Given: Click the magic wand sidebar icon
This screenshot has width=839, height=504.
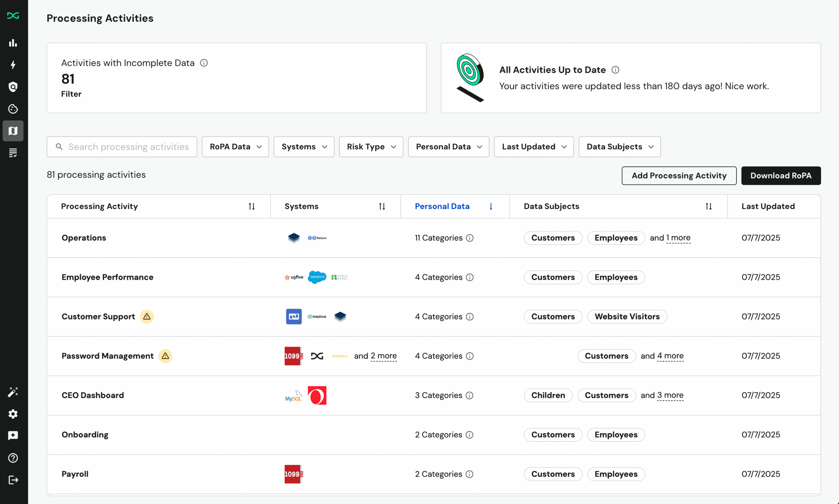Looking at the screenshot, I should point(13,392).
